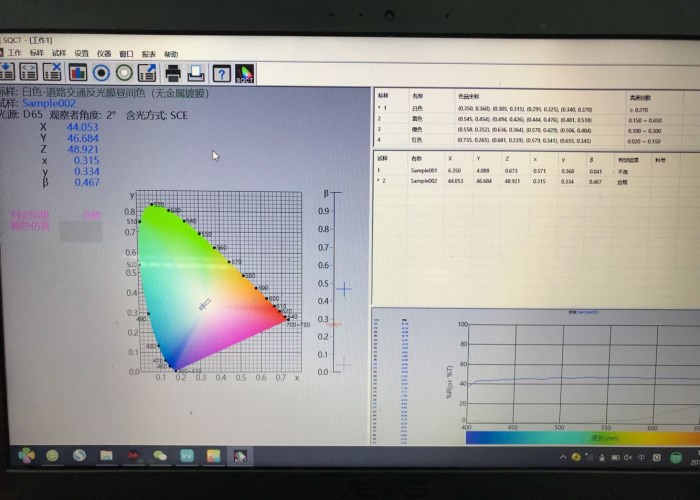The height and width of the screenshot is (500, 700).
Task: Click the brightness factor header above ≥ 0.270
Action: pyautogui.click(x=640, y=98)
